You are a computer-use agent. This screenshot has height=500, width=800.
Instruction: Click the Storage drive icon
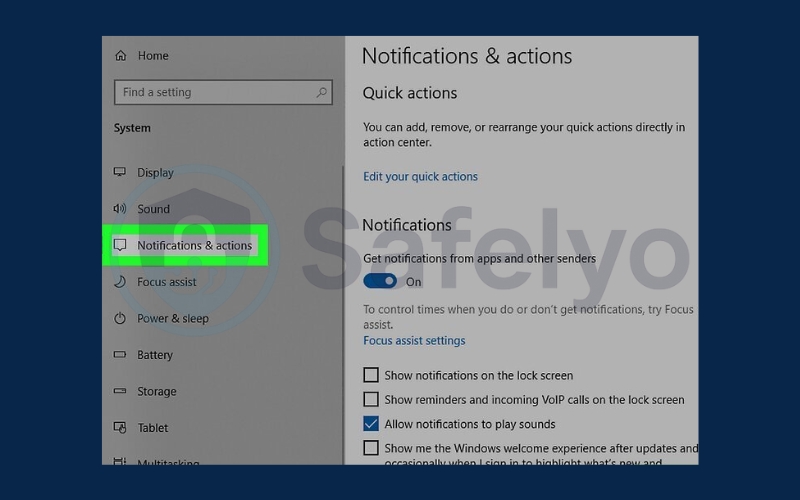tap(120, 391)
